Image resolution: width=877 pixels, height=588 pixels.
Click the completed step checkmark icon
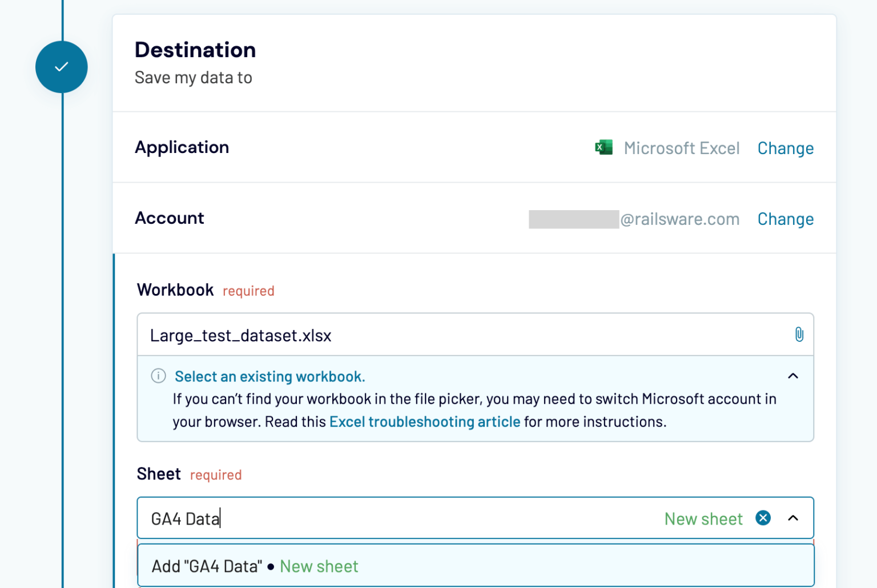coord(61,67)
